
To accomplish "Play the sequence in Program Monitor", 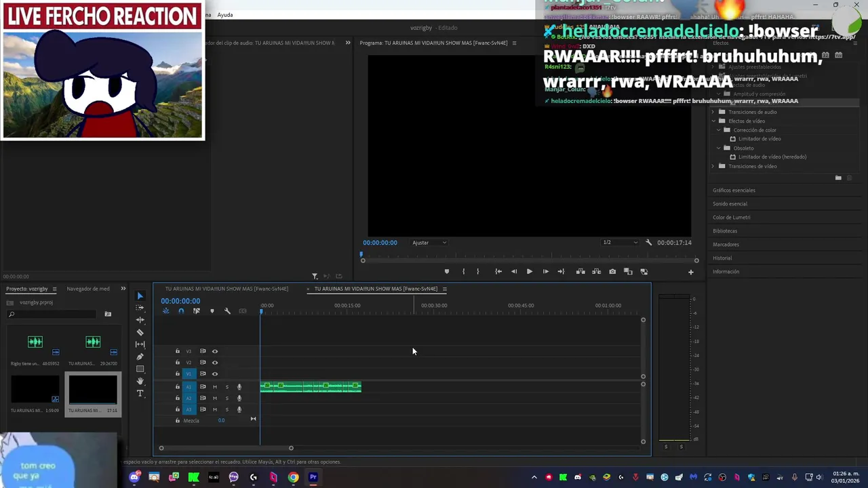I will coord(530,272).
